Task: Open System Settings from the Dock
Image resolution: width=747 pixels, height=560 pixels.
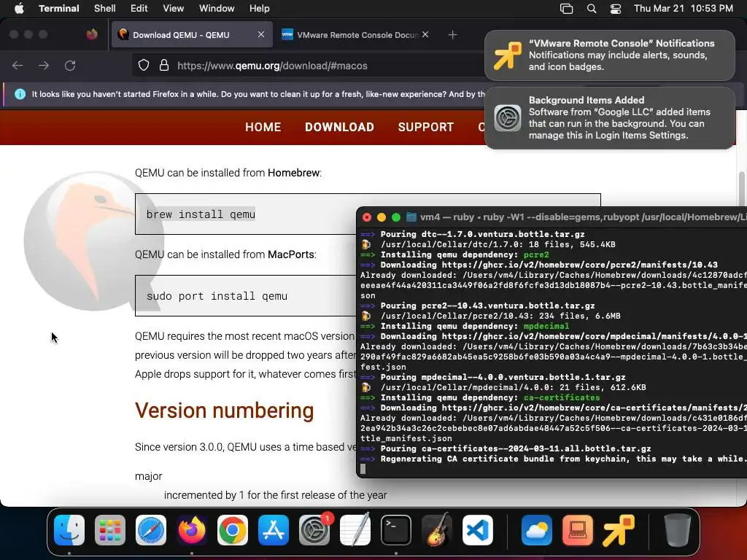Action: coord(314,530)
